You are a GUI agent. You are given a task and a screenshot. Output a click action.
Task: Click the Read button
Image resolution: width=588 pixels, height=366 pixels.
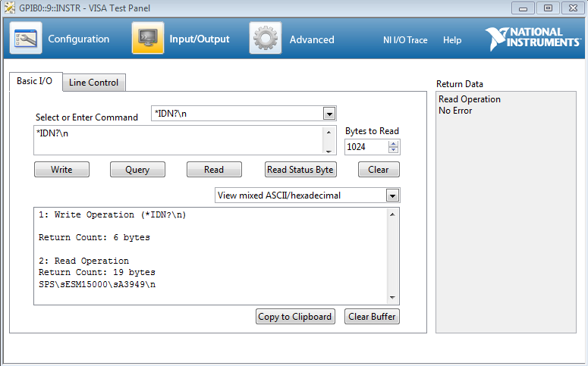tap(214, 170)
